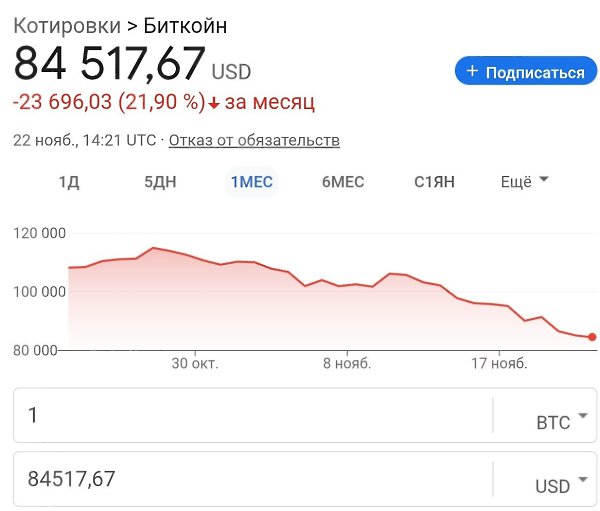600x511 pixels.
Task: Switch to the 6МЕС range tab
Action: coord(343,182)
